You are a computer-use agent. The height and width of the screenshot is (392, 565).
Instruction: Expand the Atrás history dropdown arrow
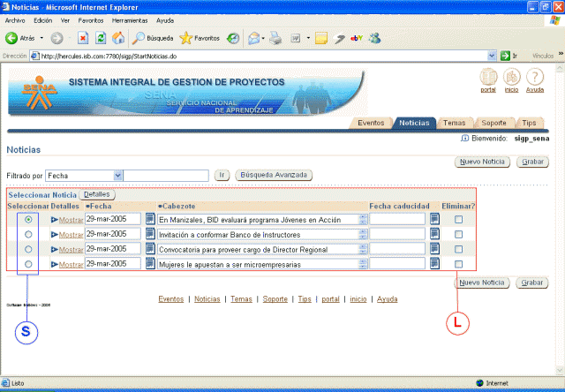41,38
